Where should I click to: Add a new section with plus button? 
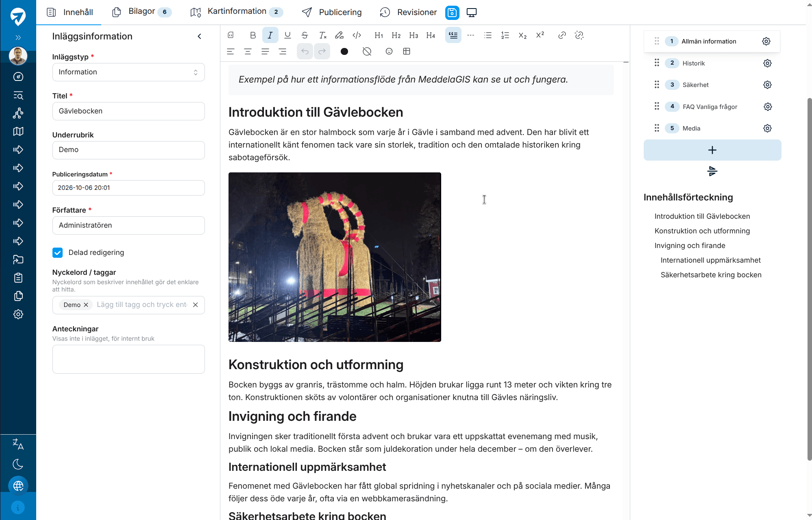point(712,150)
